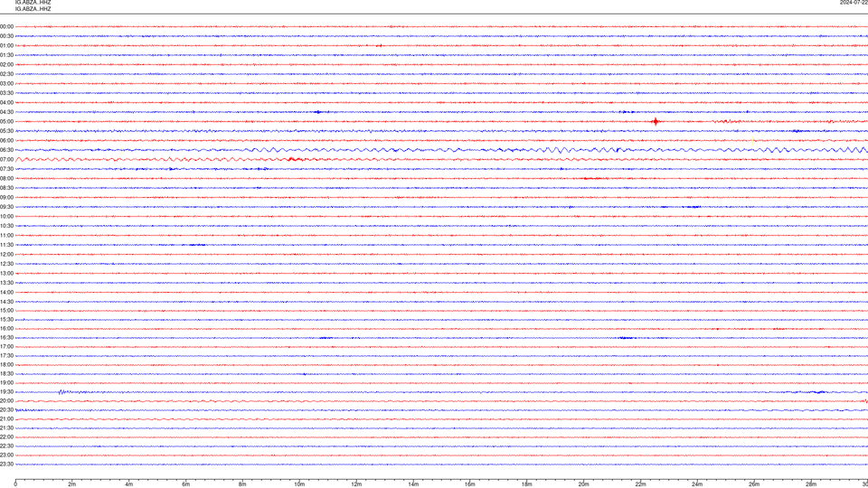This screenshot has height=488, width=868.
Task: Select the 21:00 time label
Action: tap(6, 419)
